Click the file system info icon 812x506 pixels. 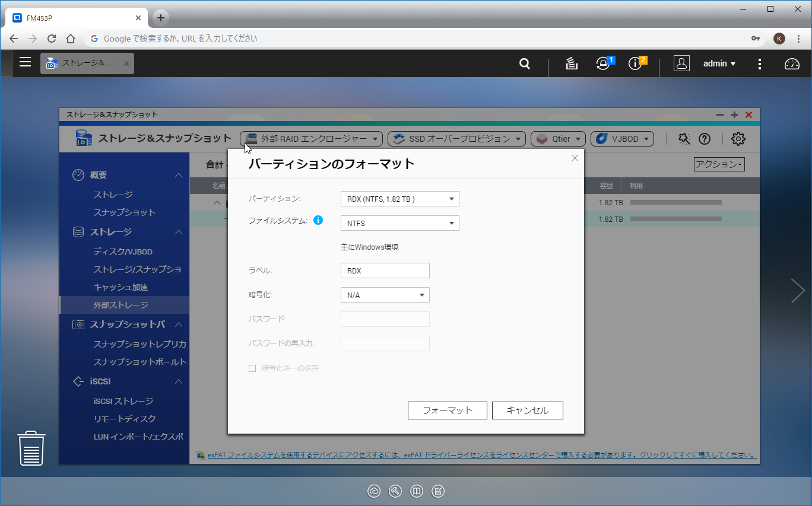click(318, 221)
